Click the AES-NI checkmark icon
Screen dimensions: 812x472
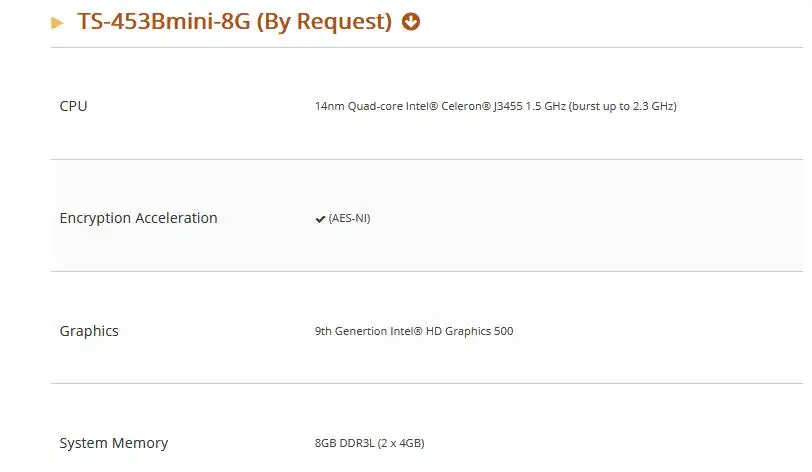click(x=320, y=219)
